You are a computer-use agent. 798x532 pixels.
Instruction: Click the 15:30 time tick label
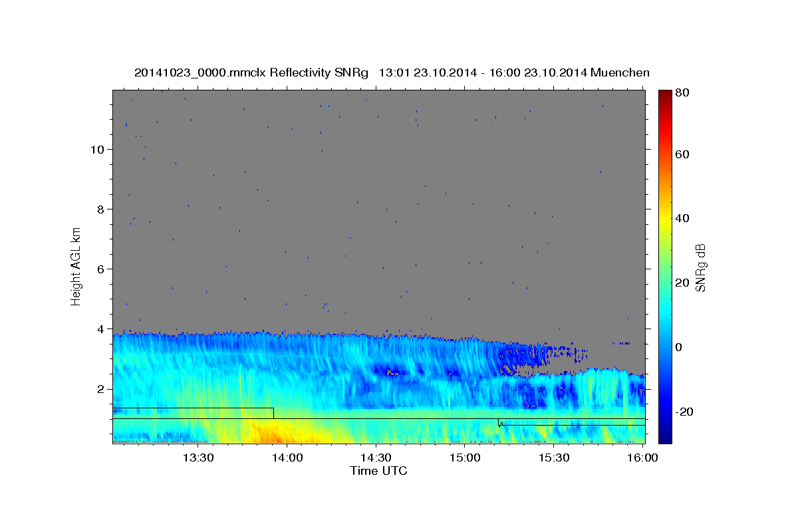pyautogui.click(x=553, y=458)
